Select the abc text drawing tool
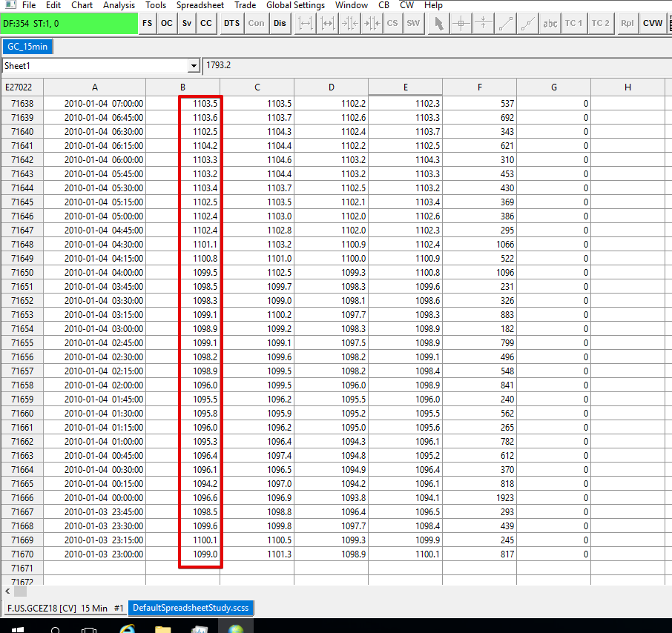Image resolution: width=672 pixels, height=633 pixels. tap(550, 24)
